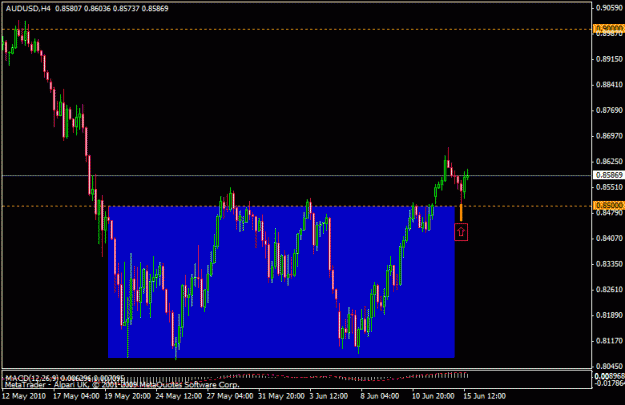The image size is (625, 405).
Task: Click the 31 May 20:00 date label
Action: pyautogui.click(x=281, y=396)
